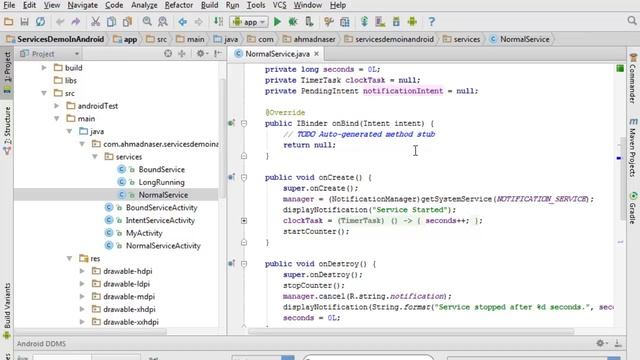The height and width of the screenshot is (360, 640).
Task: Hide the Project panel with hide icon
Action: (x=218, y=53)
